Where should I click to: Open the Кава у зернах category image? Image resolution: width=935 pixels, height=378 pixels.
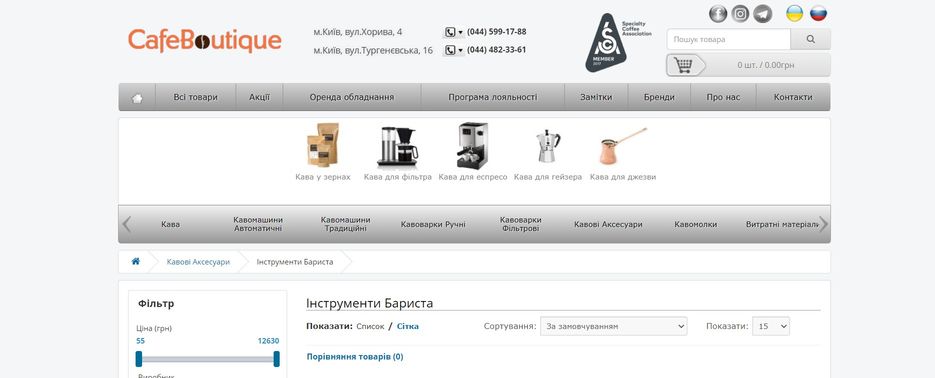coord(323,145)
